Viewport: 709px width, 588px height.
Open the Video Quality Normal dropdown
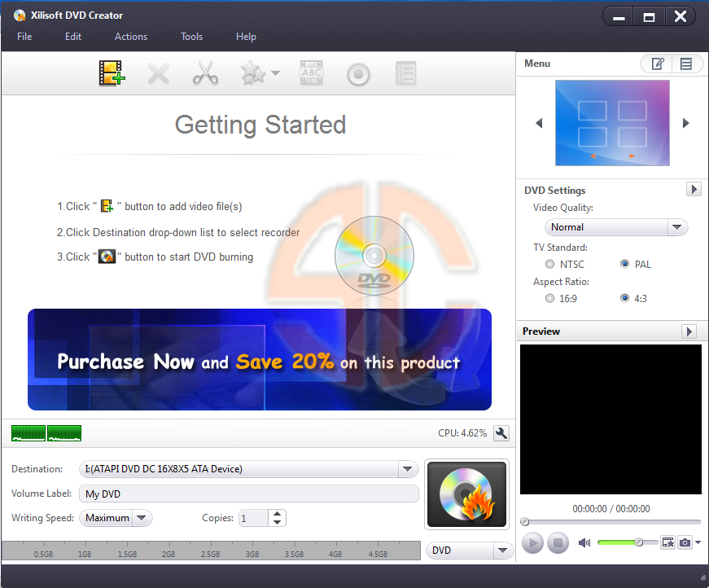coord(616,227)
